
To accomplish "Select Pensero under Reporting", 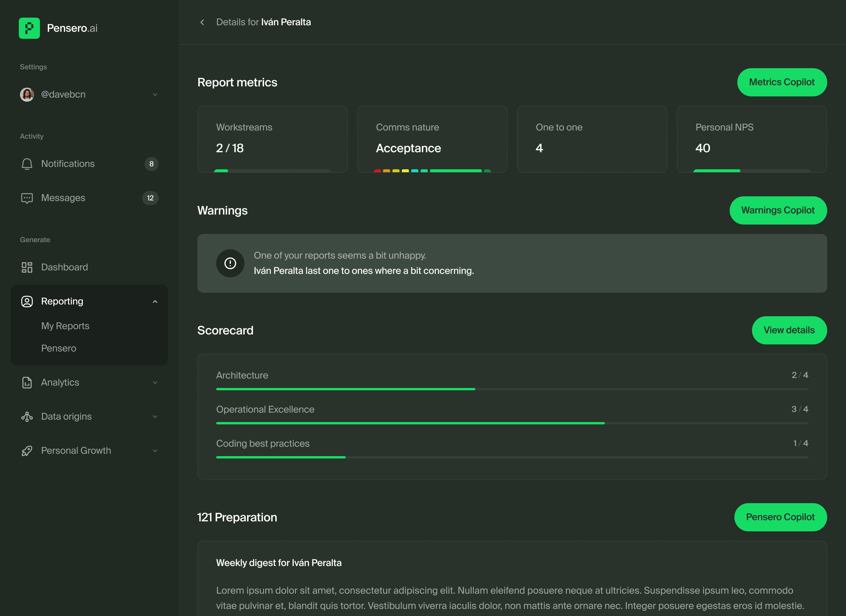I will point(58,348).
